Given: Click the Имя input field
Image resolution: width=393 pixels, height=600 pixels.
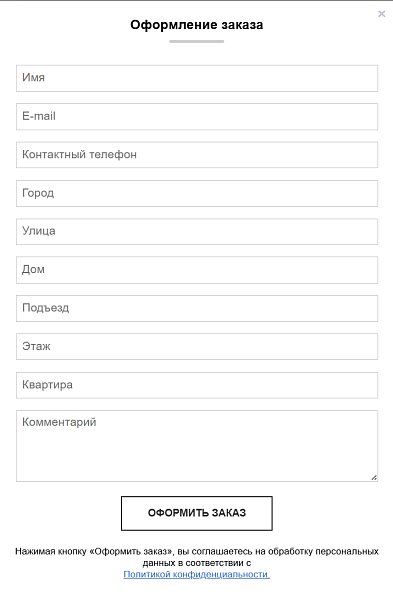Looking at the screenshot, I should 197,78.
